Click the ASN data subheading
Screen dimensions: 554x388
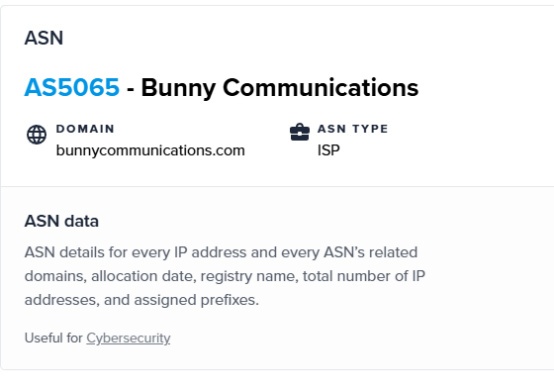[61, 221]
